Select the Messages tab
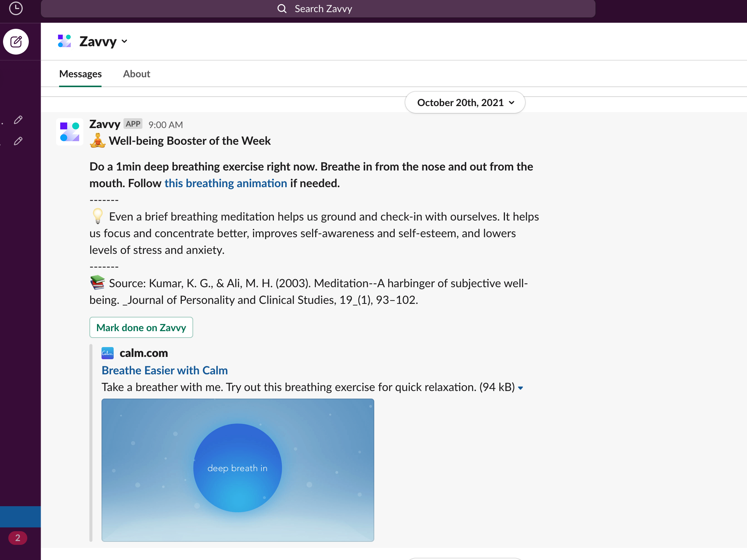747x560 pixels. coord(80,74)
